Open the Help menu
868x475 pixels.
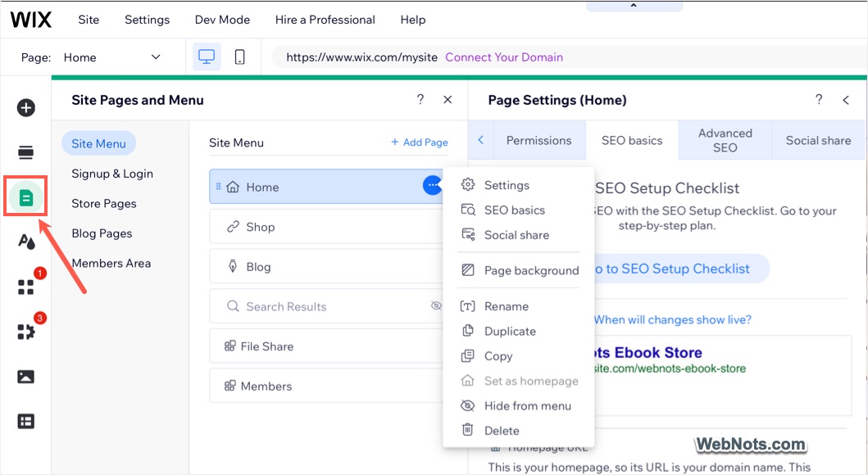click(x=413, y=20)
